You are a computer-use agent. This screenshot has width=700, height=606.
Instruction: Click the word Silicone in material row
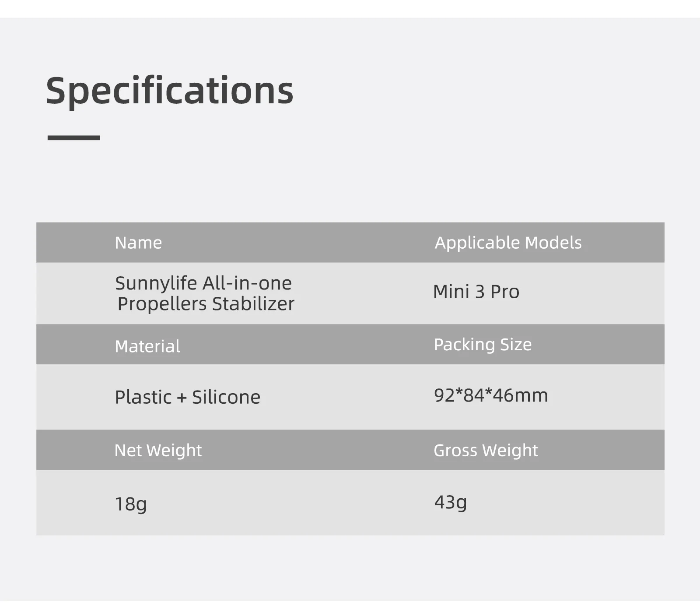click(x=226, y=397)
